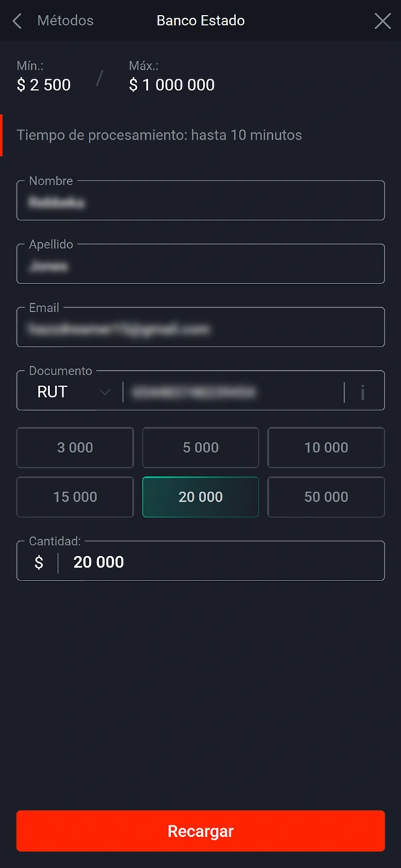Choose the 10 000 preset amount
Viewport: 401px width, 868px height.
coord(326,448)
